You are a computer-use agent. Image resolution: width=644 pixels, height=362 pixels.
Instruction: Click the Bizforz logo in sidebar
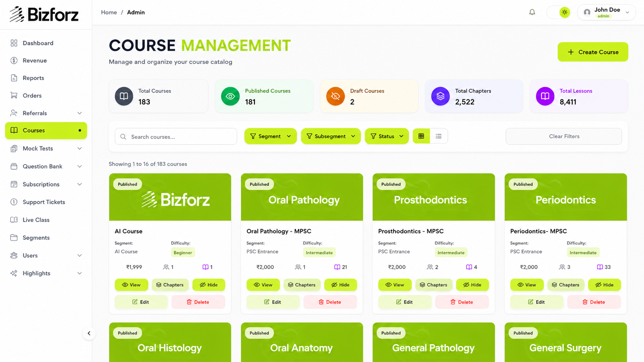pyautogui.click(x=44, y=15)
